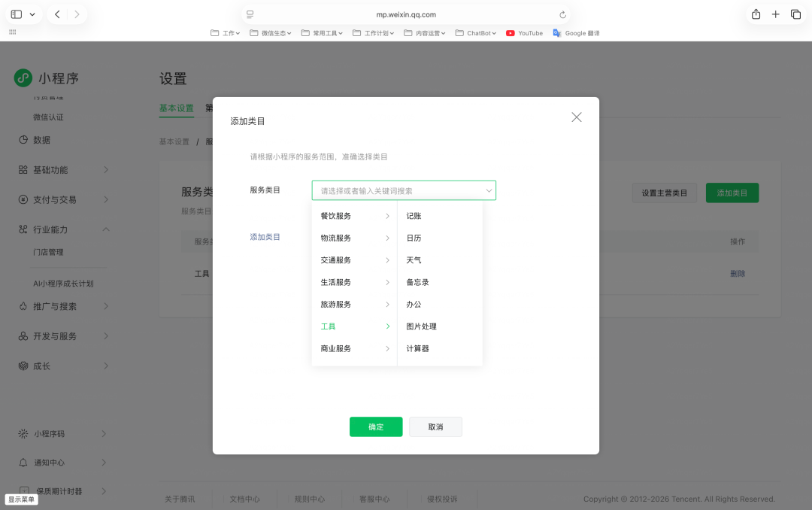Expand the 成长 sidebar section

(106, 365)
